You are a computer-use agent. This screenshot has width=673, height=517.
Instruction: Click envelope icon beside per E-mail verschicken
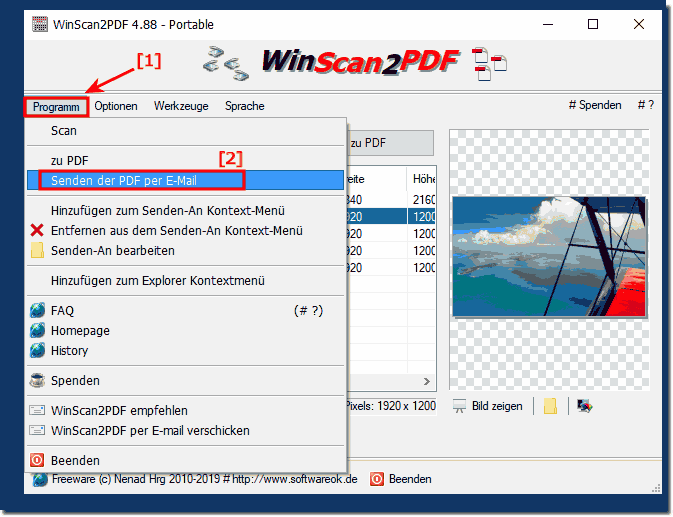[x=37, y=430]
